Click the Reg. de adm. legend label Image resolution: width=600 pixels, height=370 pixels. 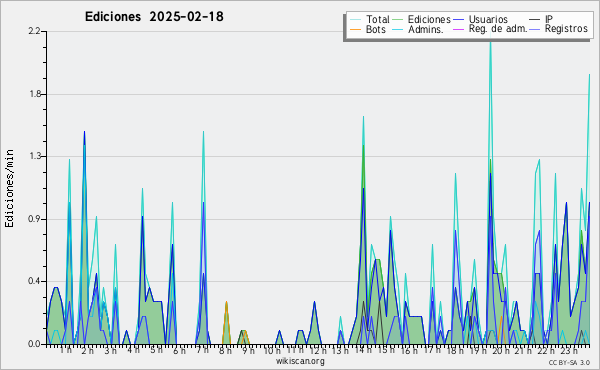(x=498, y=29)
